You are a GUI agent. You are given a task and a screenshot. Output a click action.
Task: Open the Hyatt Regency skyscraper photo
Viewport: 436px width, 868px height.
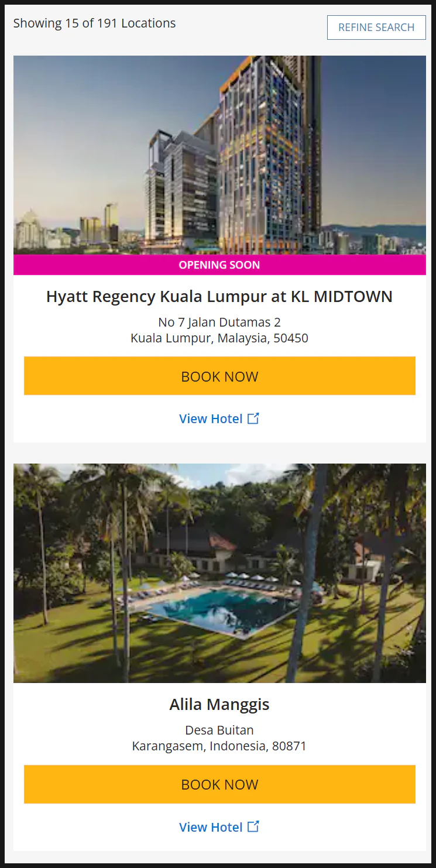click(219, 155)
